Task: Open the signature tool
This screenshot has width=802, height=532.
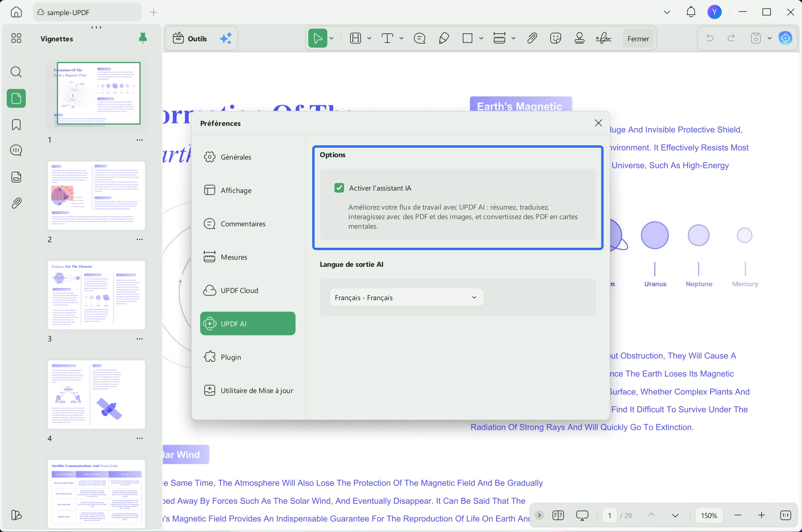Action: pos(604,38)
